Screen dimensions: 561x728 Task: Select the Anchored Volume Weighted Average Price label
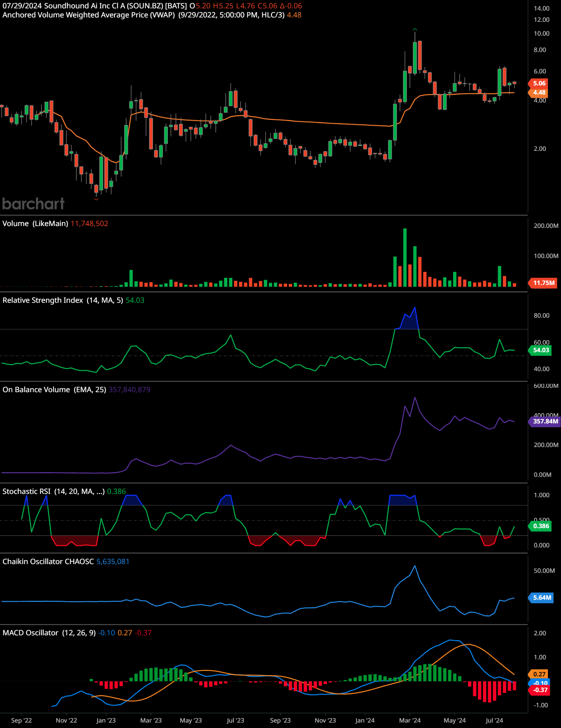click(x=88, y=15)
